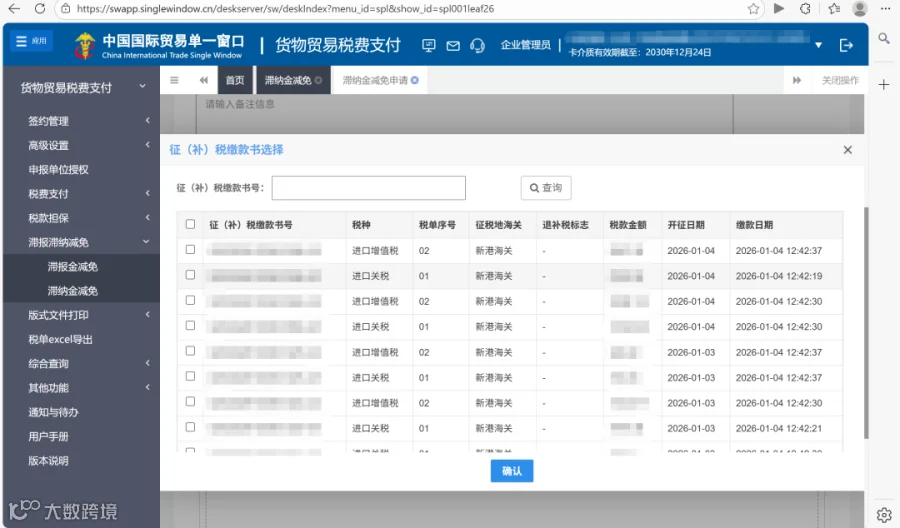This screenshot has height=528, width=900.
Task: Click the tab list menu icon
Action: [x=174, y=80]
